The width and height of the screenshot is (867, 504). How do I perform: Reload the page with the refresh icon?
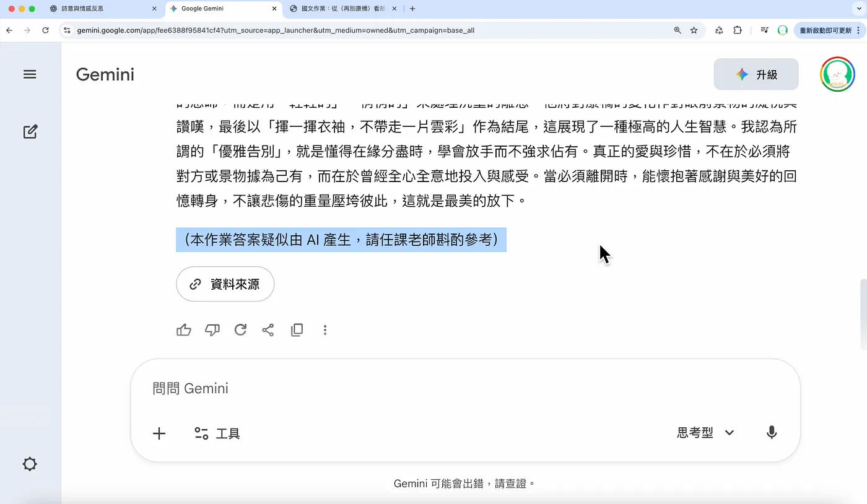pyautogui.click(x=45, y=30)
